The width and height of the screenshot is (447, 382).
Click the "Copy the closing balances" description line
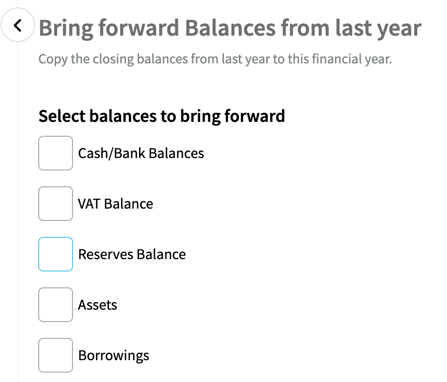point(215,59)
